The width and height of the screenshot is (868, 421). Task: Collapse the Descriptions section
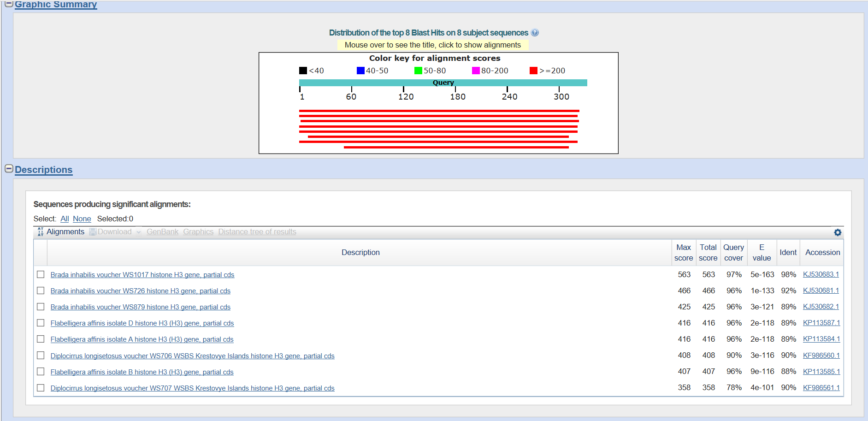click(9, 169)
